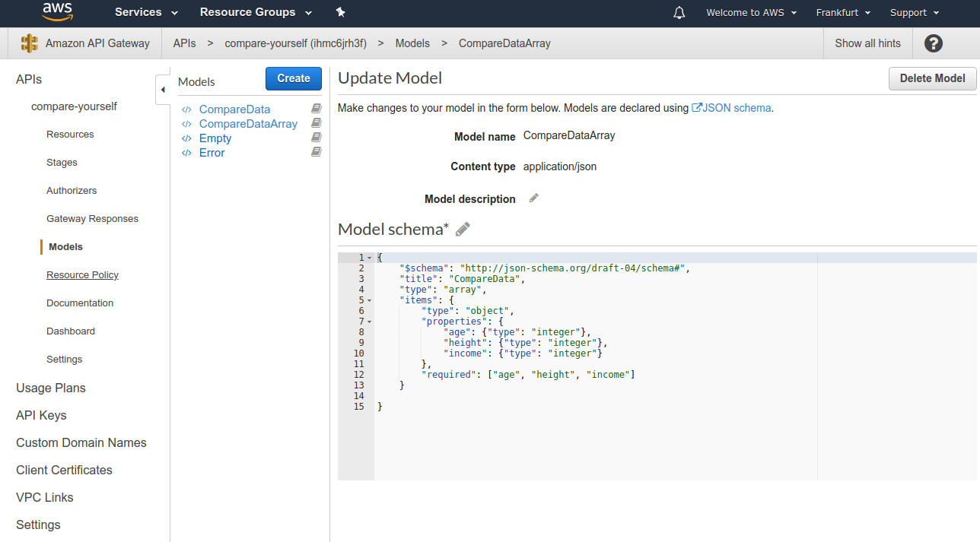
Task: Open Gateway Responses in sidebar
Action: click(x=92, y=219)
